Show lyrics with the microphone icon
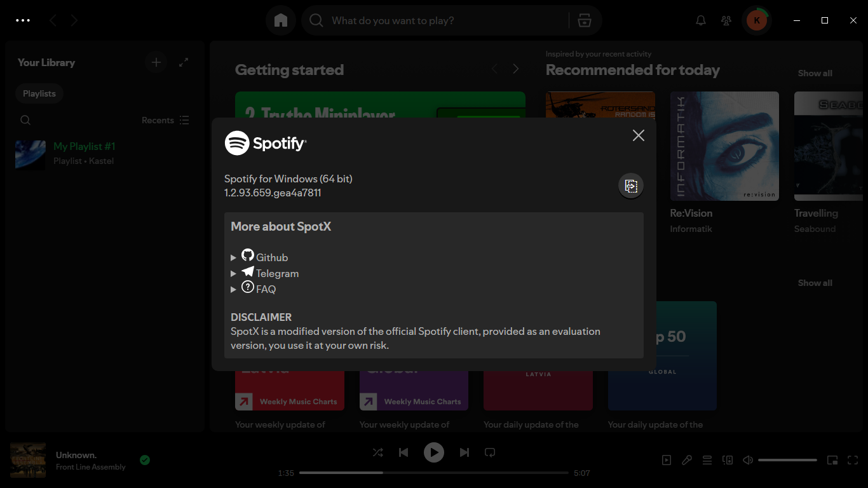Screen dimensions: 868x488 (687, 460)
